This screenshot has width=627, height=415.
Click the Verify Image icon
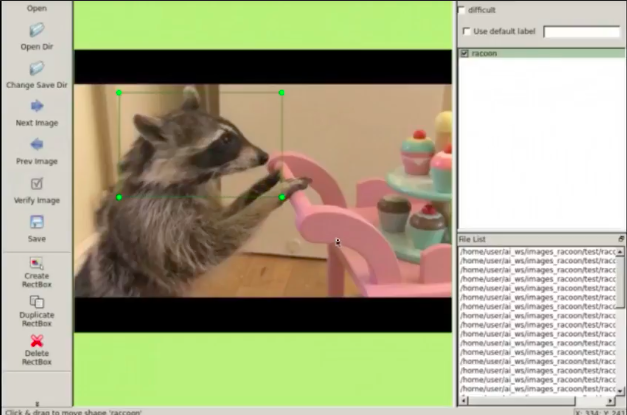click(x=37, y=184)
